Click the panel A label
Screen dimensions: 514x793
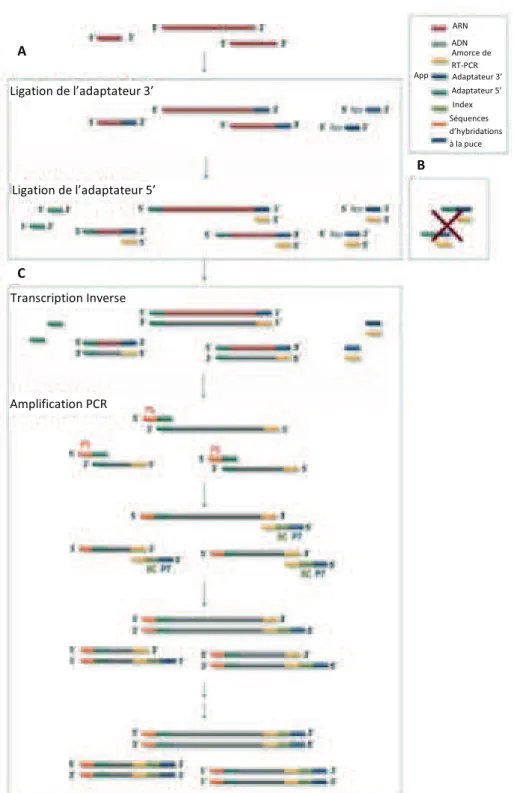pos(21,51)
